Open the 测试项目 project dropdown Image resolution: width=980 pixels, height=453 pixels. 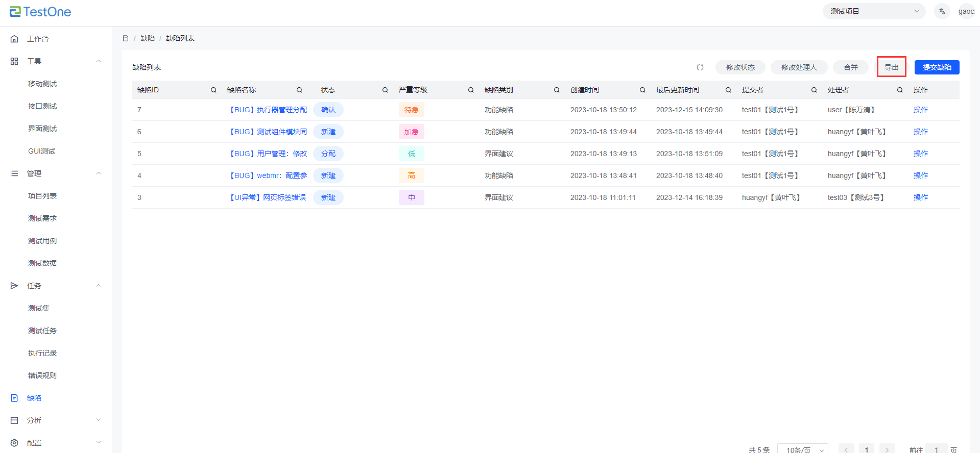click(x=874, y=11)
